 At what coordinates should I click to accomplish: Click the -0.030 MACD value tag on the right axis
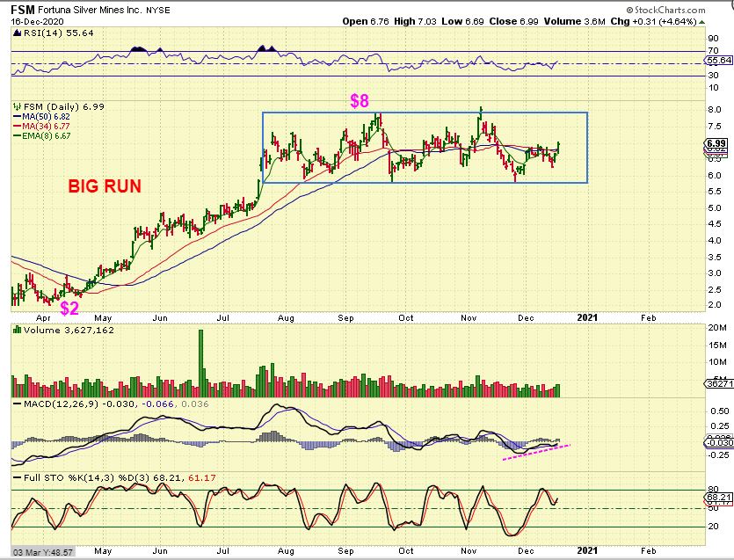pyautogui.click(x=718, y=442)
